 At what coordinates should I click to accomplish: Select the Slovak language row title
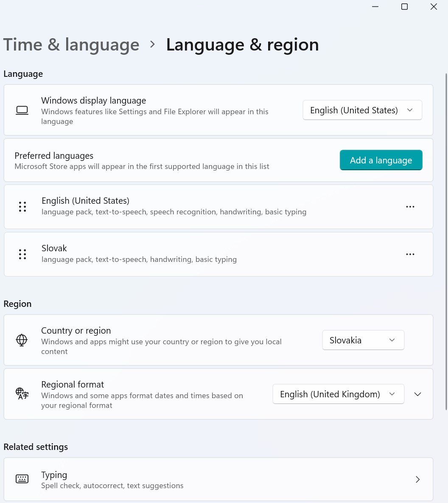54,248
